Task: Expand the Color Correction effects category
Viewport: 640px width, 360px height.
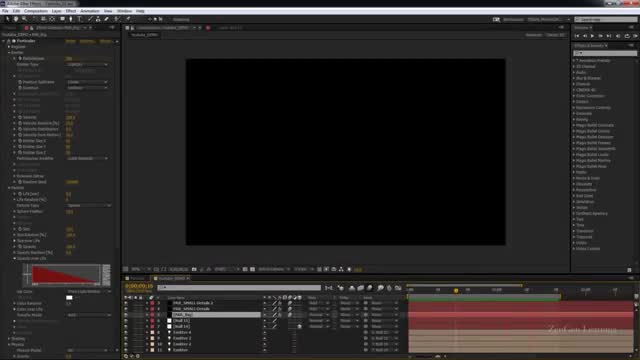Action: click(590, 96)
